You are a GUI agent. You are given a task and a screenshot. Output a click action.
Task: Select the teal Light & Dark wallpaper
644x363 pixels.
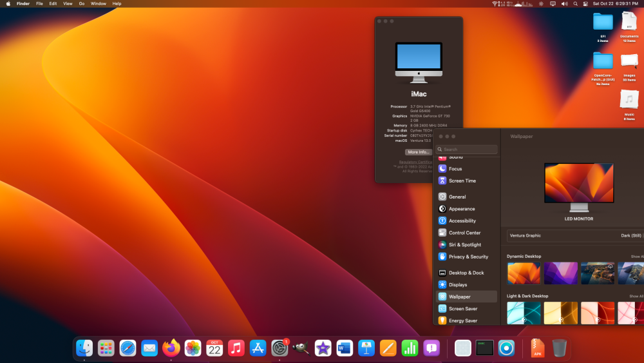click(524, 313)
